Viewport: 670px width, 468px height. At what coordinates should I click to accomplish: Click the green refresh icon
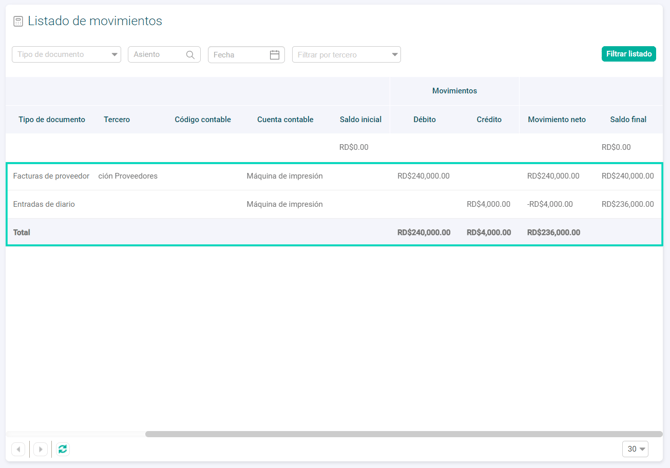coord(62,449)
